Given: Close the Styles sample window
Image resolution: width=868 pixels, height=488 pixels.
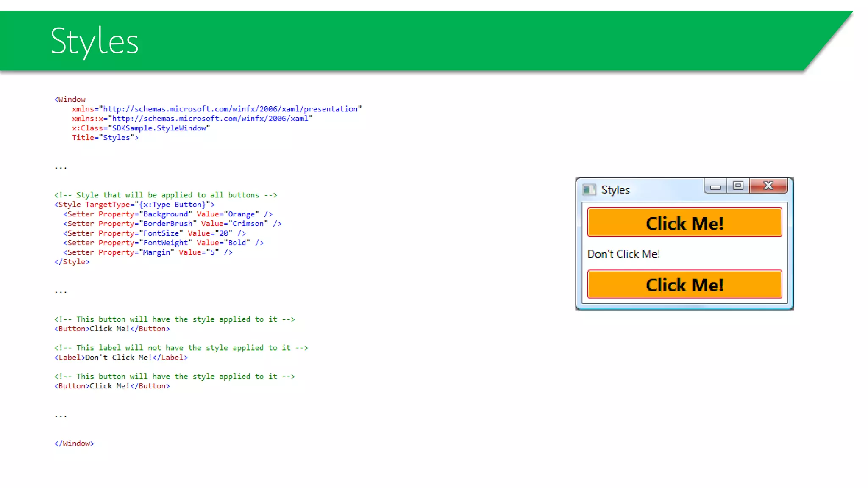Looking at the screenshot, I should tap(768, 186).
